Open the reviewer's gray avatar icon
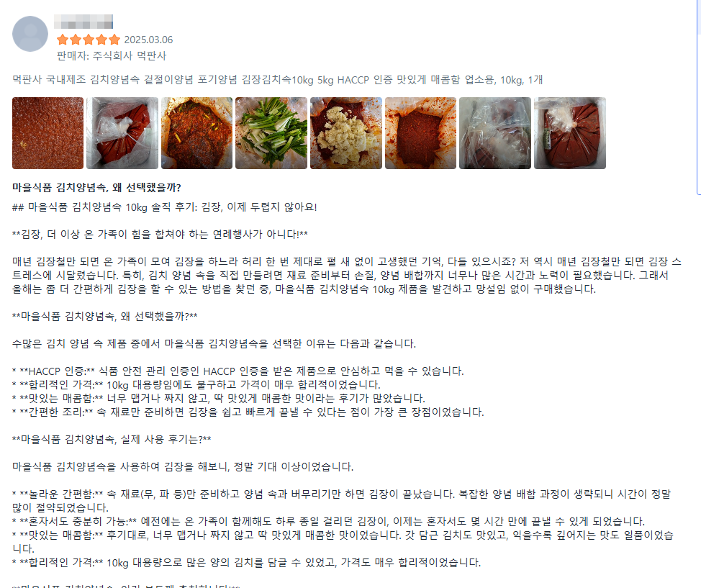Image resolution: width=701 pixels, height=588 pixels. 30,34
